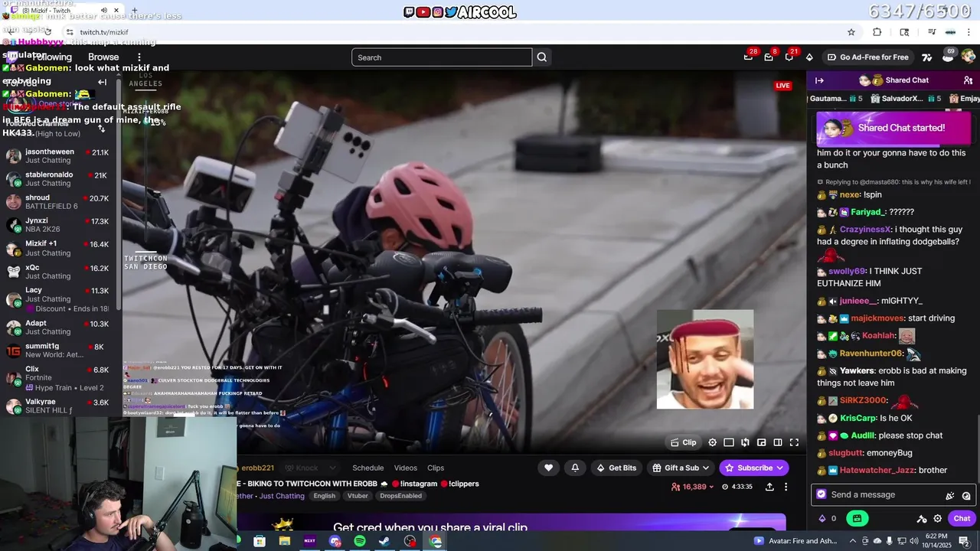The height and width of the screenshot is (551, 980).
Task: Click the Clip button on player
Action: [683, 442]
